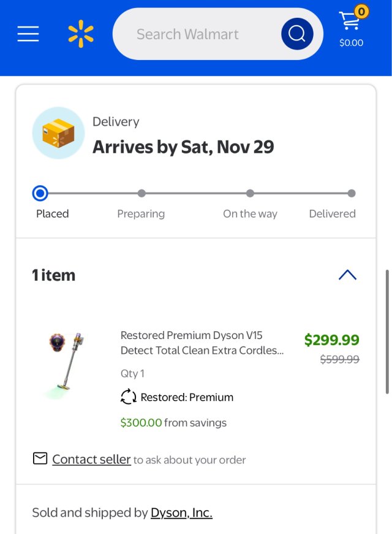Click the Delivered step marker
Viewport: 392px width, 534px height.
pyautogui.click(x=351, y=194)
